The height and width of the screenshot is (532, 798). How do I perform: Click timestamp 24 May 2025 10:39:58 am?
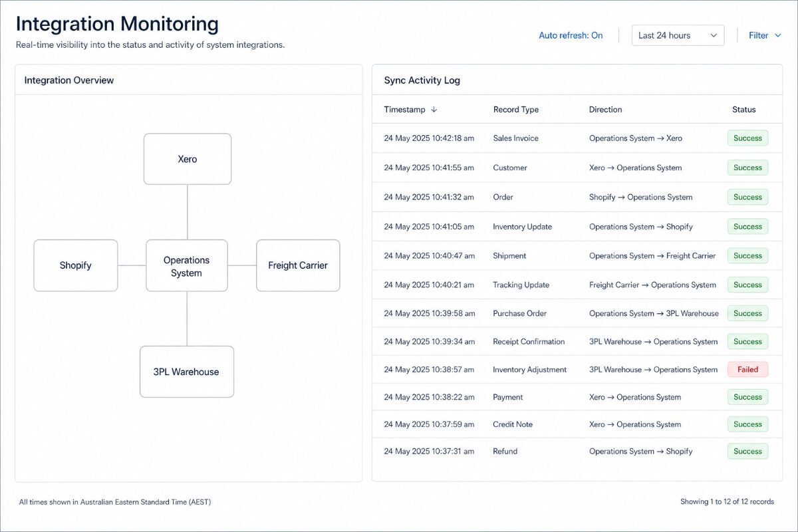point(429,313)
